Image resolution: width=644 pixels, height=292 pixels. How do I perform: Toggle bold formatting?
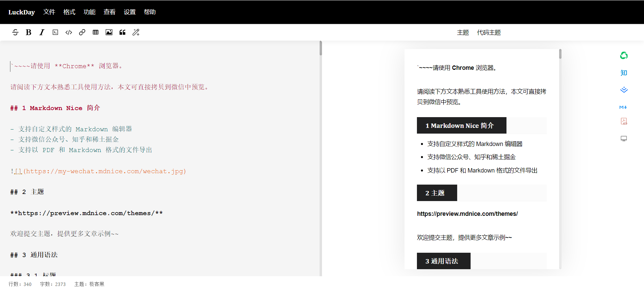click(29, 32)
